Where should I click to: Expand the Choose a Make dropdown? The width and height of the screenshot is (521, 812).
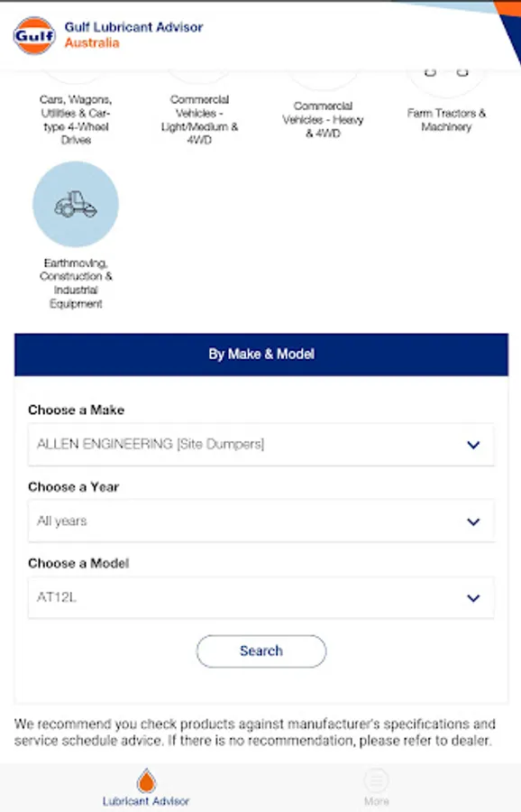pyautogui.click(x=260, y=444)
